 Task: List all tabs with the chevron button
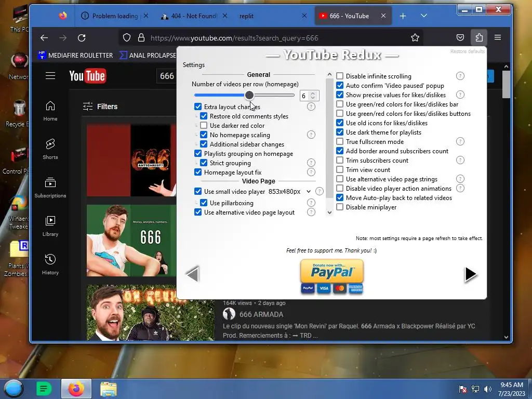(424, 16)
